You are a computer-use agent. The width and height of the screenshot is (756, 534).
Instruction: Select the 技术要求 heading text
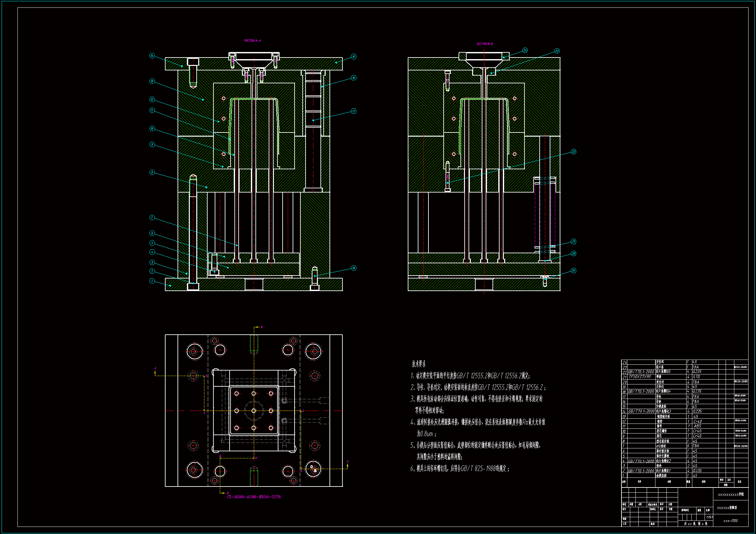click(418, 364)
